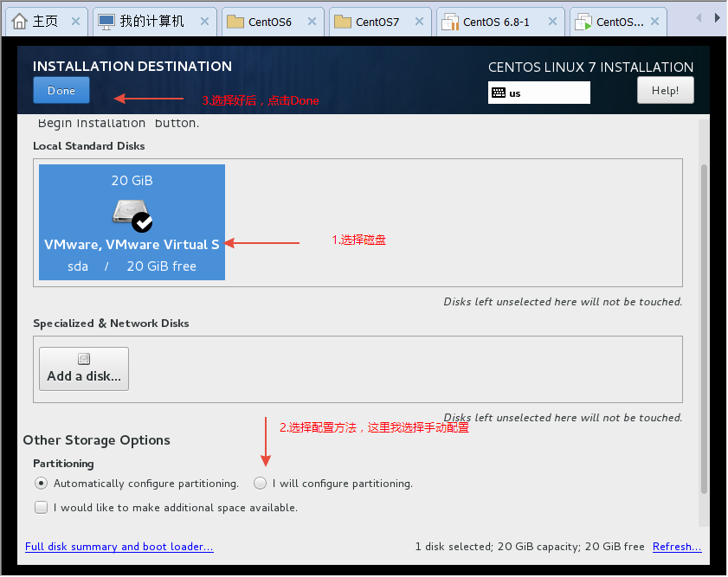Screen dimensions: 728x577
Task: Click the tab scroll left arrow
Action: (x=699, y=18)
